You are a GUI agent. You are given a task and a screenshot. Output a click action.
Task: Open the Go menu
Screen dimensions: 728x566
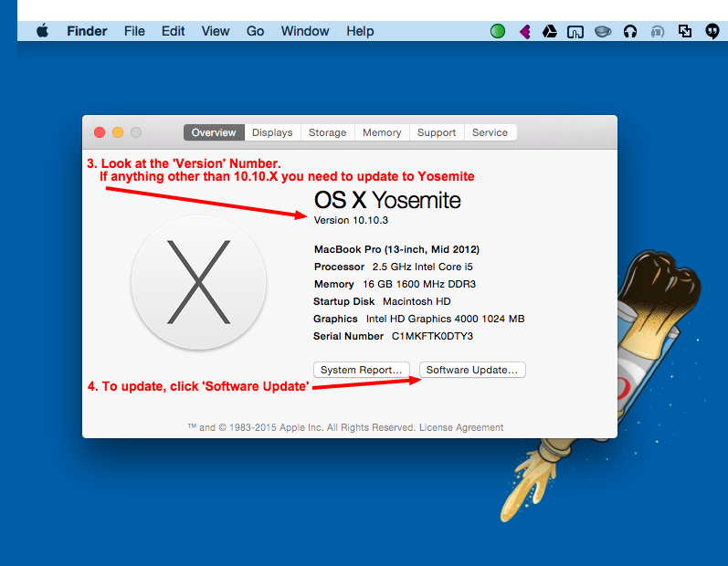coord(255,31)
